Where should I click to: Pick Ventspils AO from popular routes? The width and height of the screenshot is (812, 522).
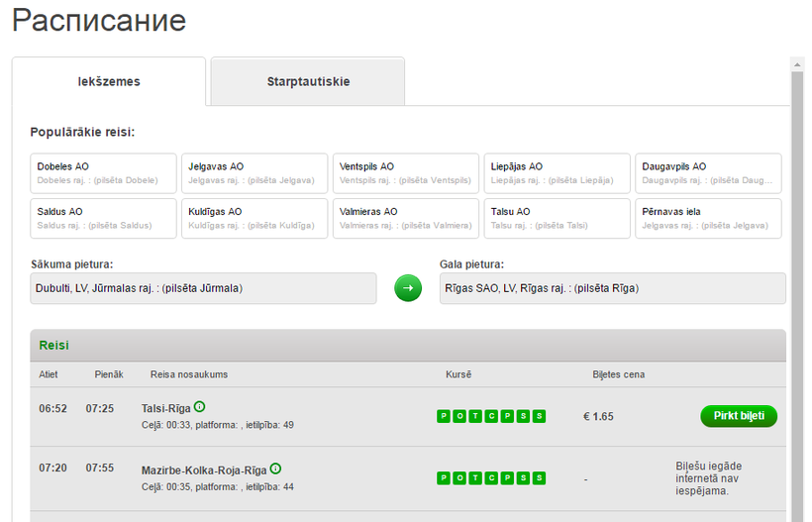405,173
